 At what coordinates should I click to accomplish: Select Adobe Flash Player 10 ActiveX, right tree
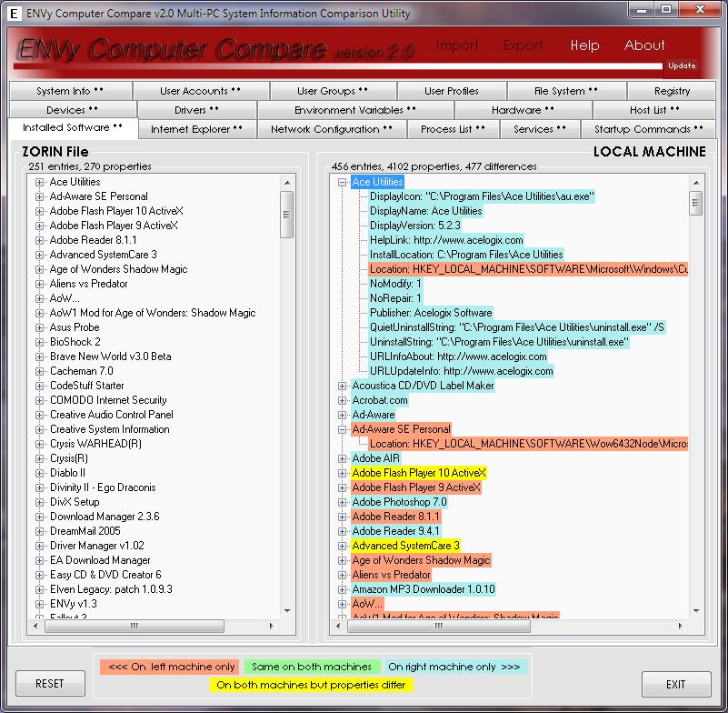click(419, 473)
